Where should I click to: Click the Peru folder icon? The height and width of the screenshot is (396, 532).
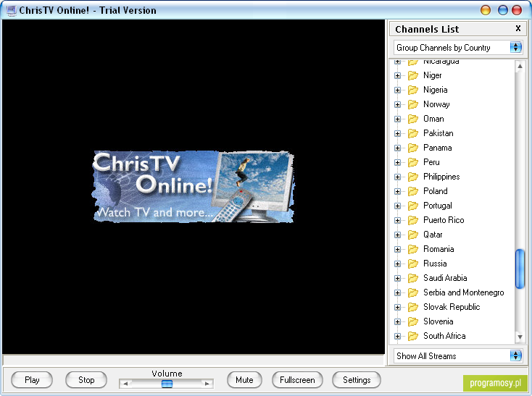pyautogui.click(x=413, y=163)
